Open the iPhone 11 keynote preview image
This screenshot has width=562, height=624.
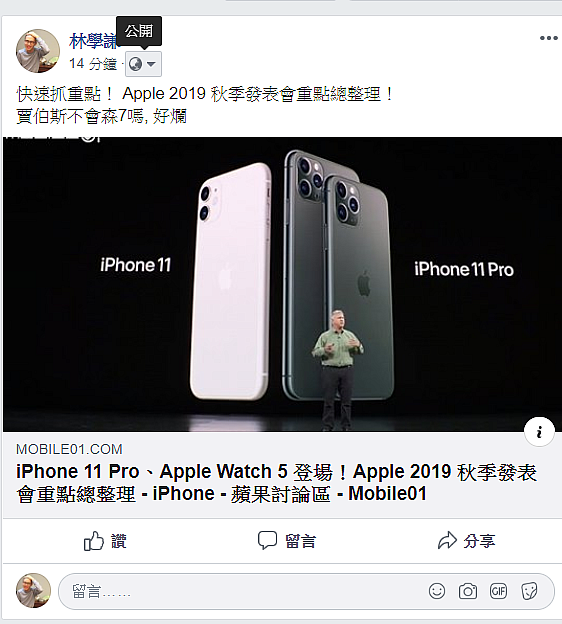click(282, 284)
